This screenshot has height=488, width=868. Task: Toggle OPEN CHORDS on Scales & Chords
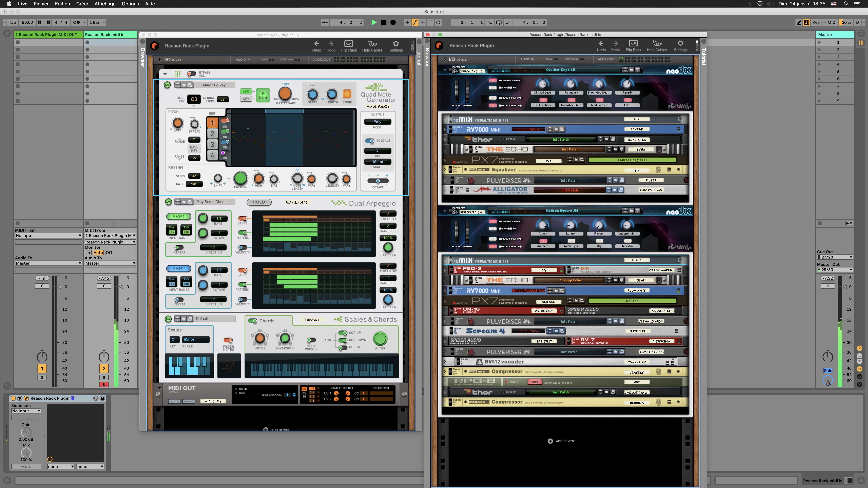click(x=311, y=340)
